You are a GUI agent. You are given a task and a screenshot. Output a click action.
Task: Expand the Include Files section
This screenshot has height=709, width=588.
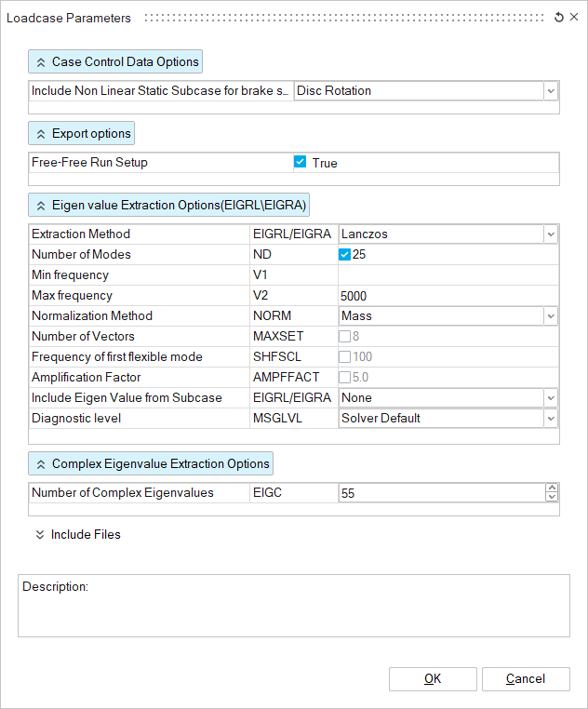pyautogui.click(x=78, y=534)
